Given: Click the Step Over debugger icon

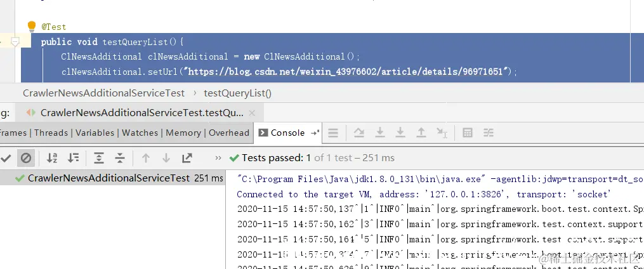Looking at the screenshot, I should (x=359, y=133).
